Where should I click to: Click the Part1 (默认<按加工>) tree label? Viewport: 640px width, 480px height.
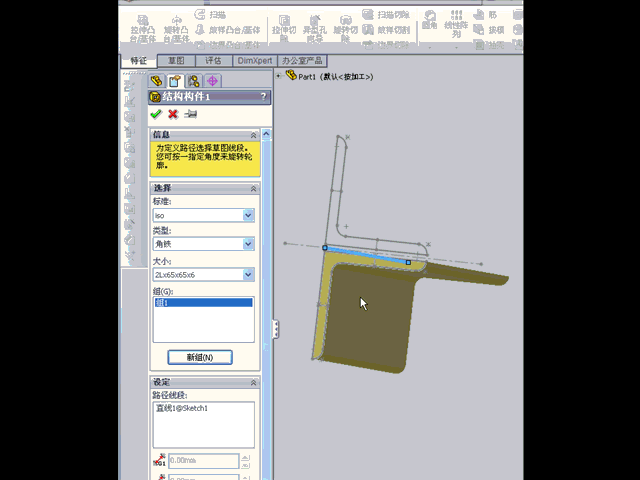(x=336, y=76)
